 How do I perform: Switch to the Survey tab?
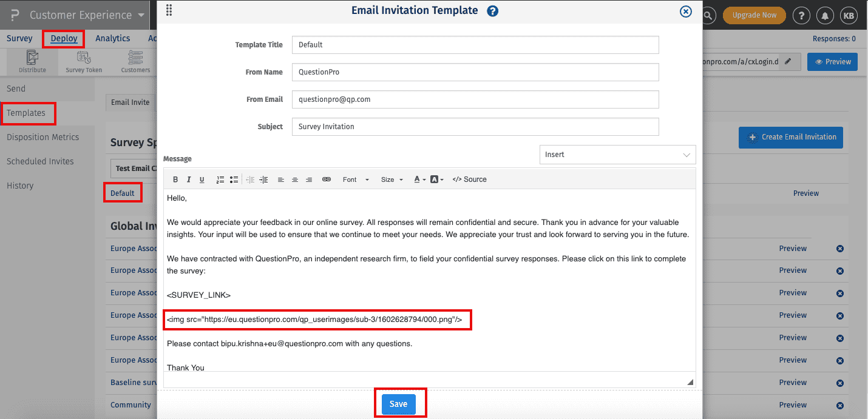pyautogui.click(x=19, y=38)
